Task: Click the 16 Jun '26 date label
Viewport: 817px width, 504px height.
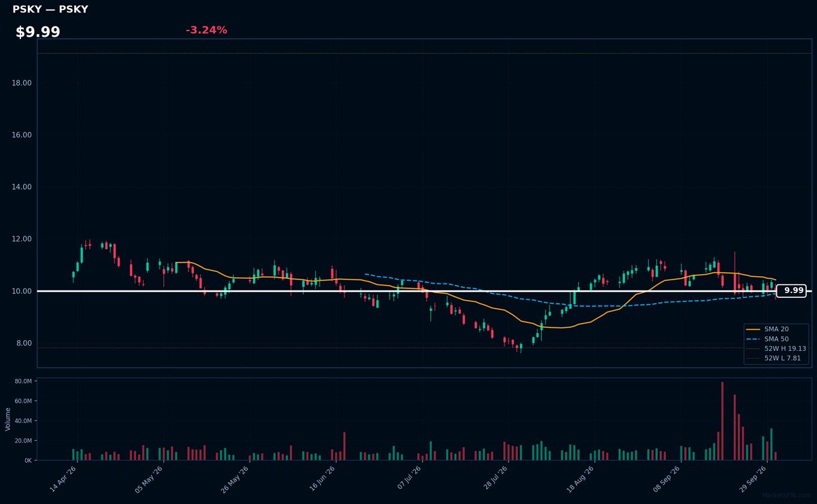Action: click(321, 480)
